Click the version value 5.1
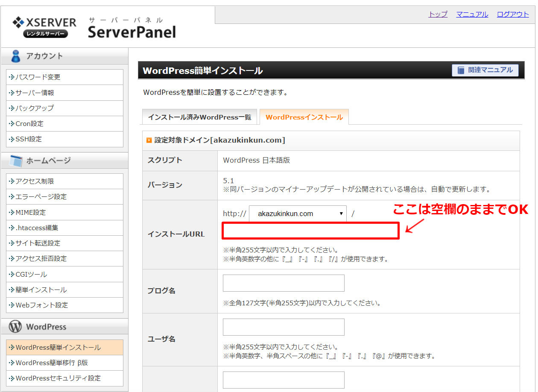 (228, 181)
